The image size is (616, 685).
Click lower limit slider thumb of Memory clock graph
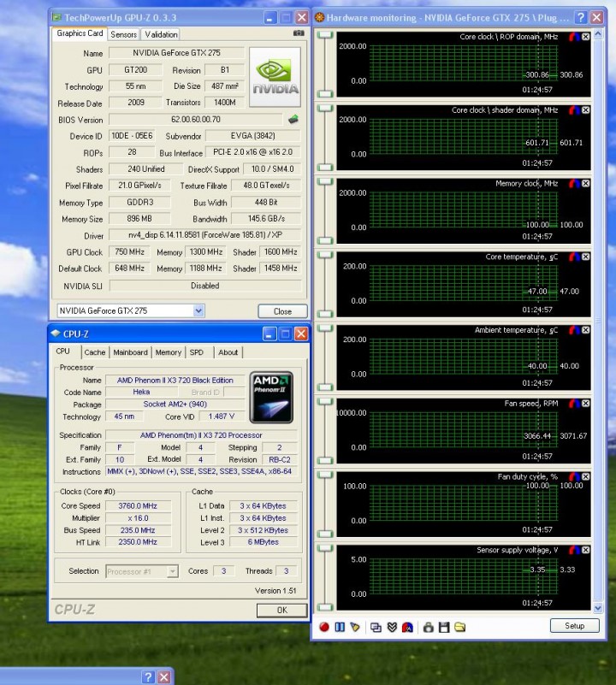point(325,240)
